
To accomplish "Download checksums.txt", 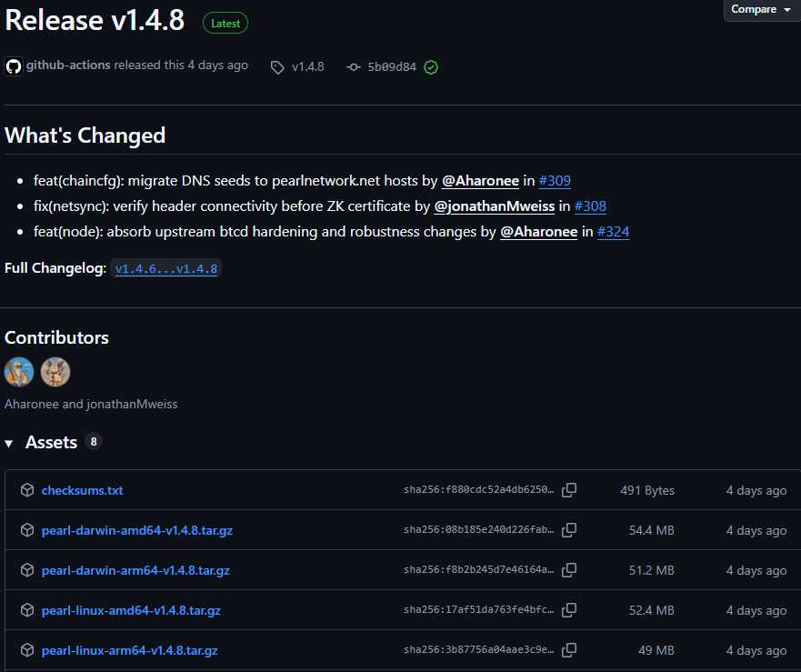I will click(x=82, y=490).
